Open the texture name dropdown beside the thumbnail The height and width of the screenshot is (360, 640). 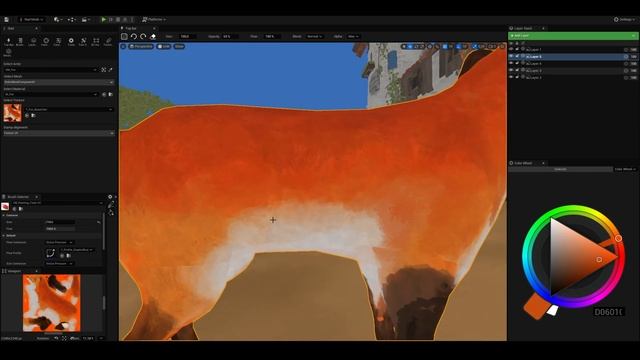[69, 109]
